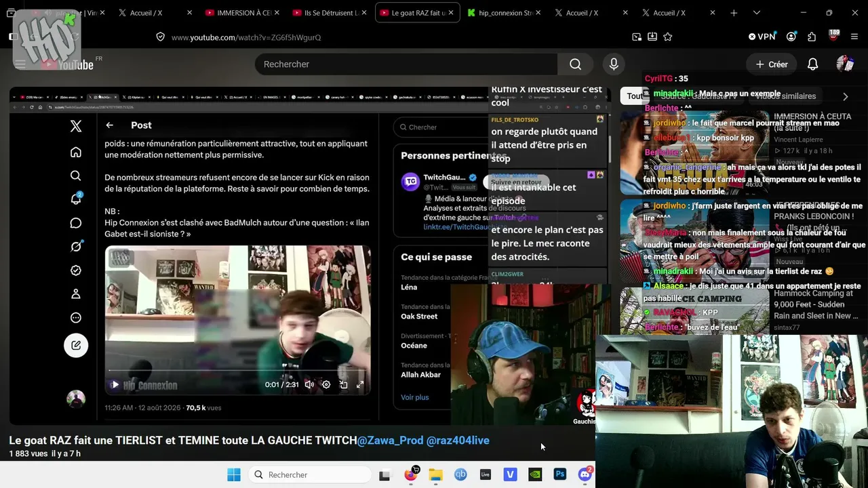Click the browser address bar URL

[246, 37]
